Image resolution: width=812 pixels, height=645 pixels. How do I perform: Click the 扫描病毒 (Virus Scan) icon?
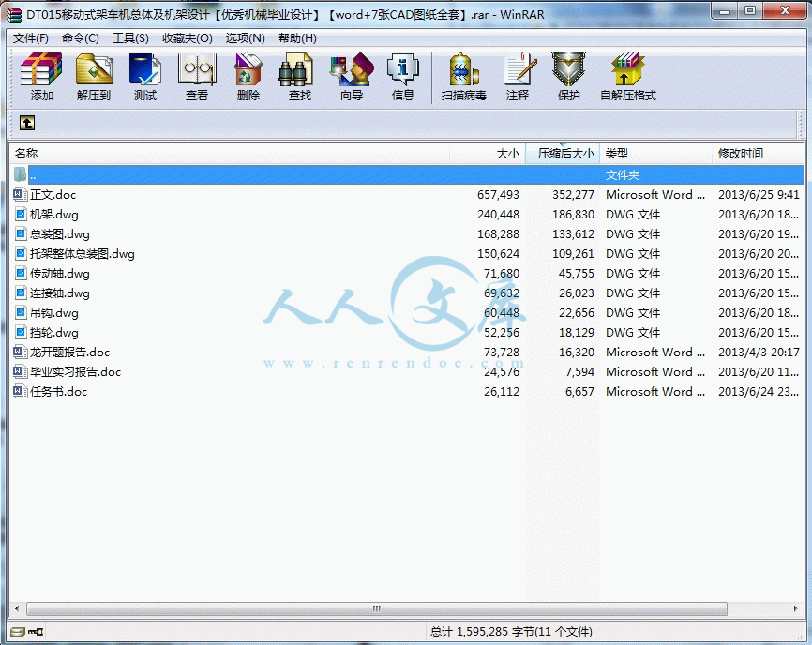click(x=464, y=69)
